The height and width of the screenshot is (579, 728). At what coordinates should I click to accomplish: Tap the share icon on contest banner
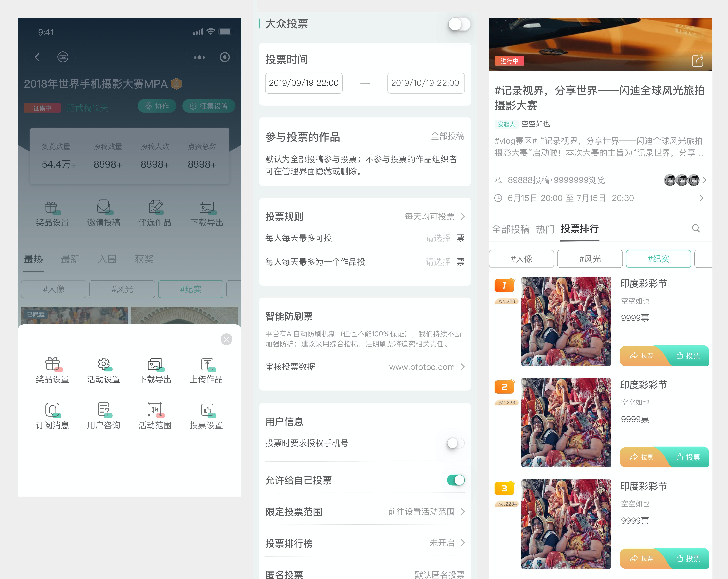[x=698, y=61]
